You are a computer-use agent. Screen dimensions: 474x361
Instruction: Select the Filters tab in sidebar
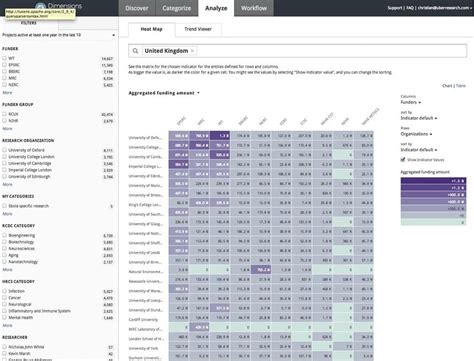pyautogui.click(x=29, y=23)
